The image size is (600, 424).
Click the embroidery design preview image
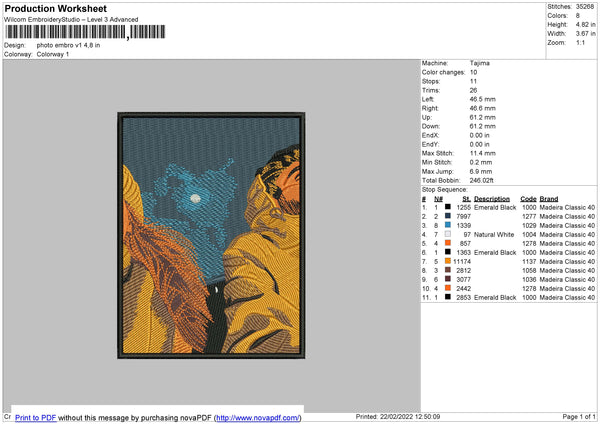[211, 235]
